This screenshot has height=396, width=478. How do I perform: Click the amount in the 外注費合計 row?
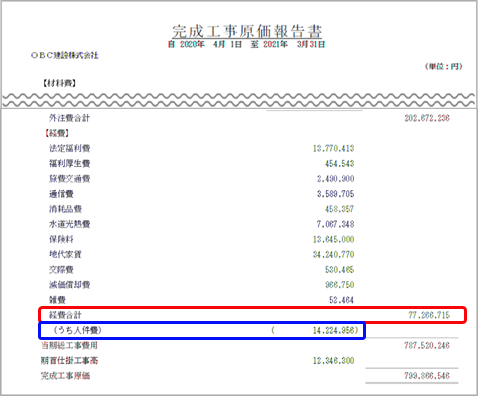tap(427, 118)
